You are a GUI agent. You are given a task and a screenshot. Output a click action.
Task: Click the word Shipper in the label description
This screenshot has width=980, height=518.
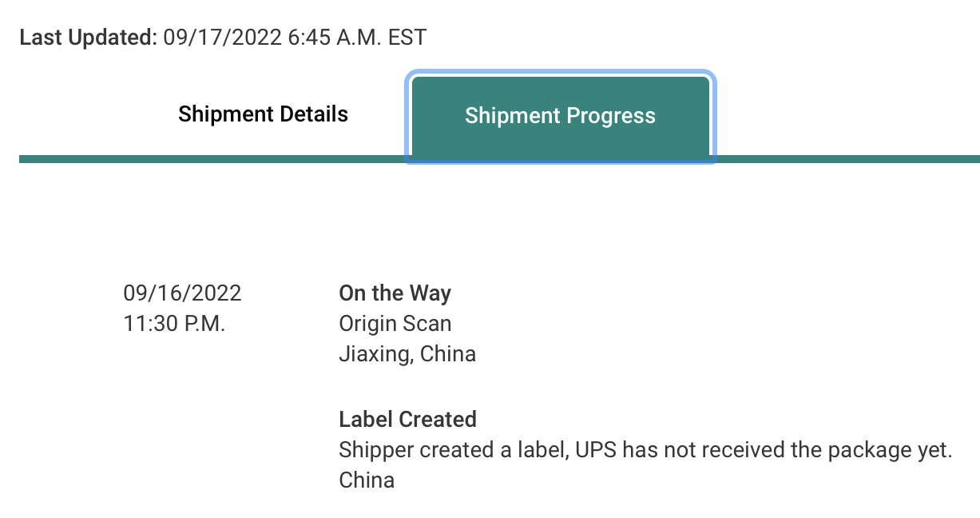[x=371, y=450]
